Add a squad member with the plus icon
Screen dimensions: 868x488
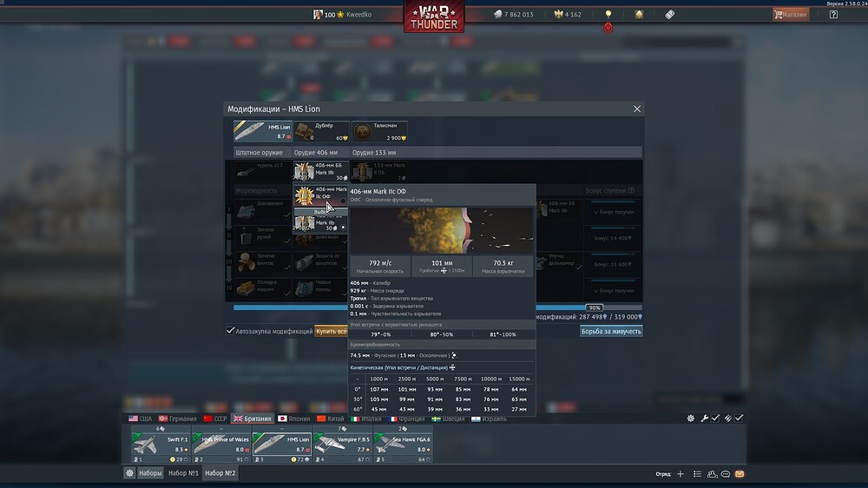coord(681,474)
